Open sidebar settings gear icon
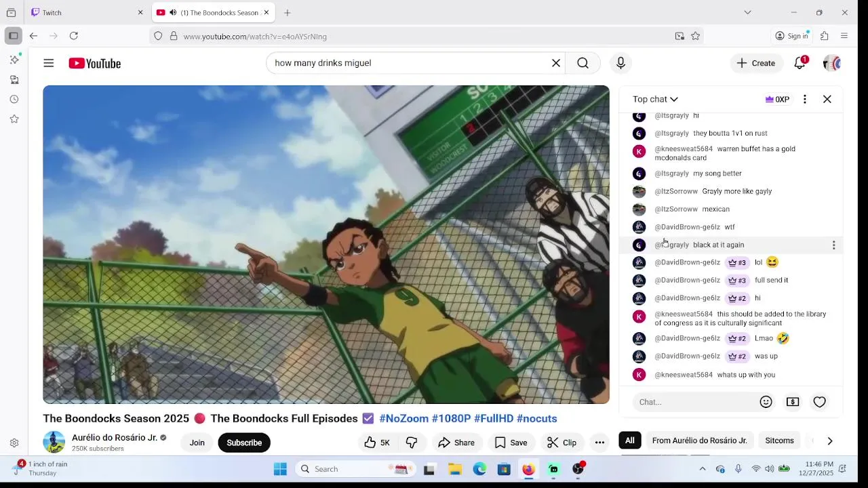 (x=14, y=443)
